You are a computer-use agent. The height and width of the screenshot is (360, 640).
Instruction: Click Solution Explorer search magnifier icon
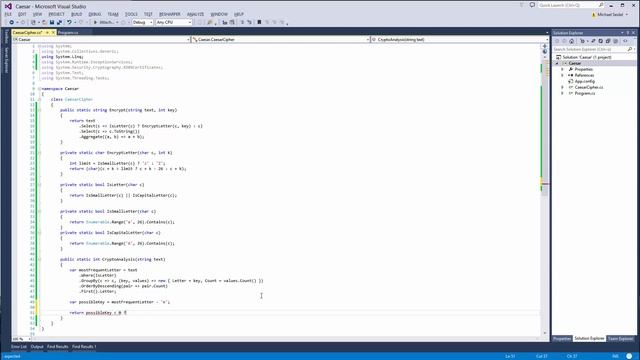pyautogui.click(x=630, y=49)
